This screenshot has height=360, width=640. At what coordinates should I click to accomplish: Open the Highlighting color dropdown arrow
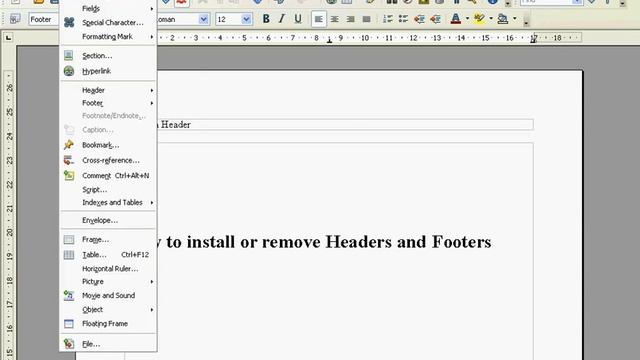(x=491, y=19)
